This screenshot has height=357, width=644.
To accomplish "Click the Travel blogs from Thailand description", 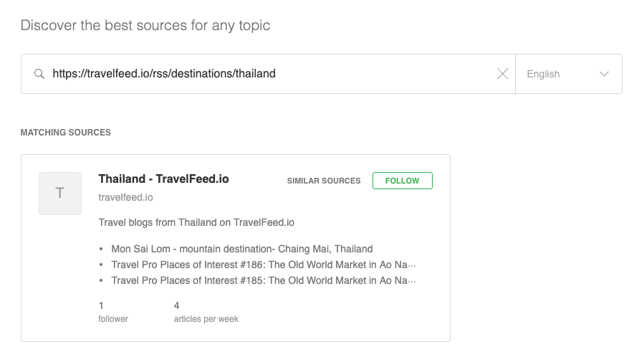I will coord(196,223).
